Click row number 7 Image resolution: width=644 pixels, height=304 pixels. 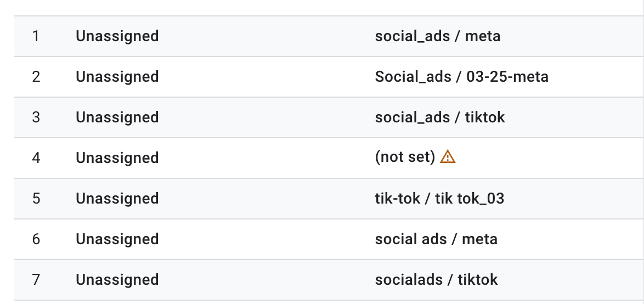[36, 280]
